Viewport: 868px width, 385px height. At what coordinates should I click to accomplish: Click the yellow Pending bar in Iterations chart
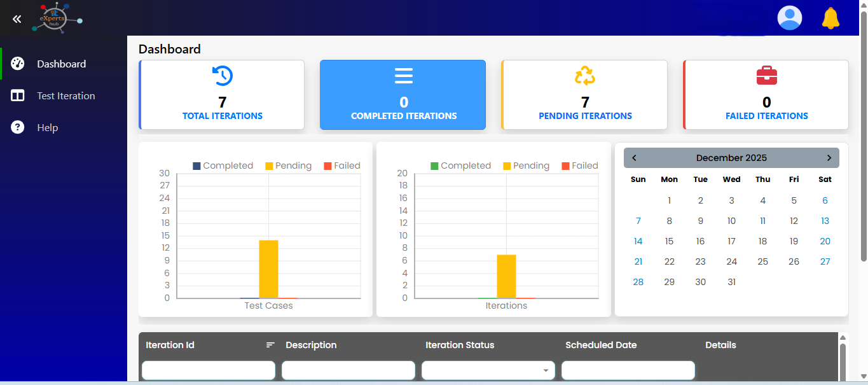tap(506, 276)
